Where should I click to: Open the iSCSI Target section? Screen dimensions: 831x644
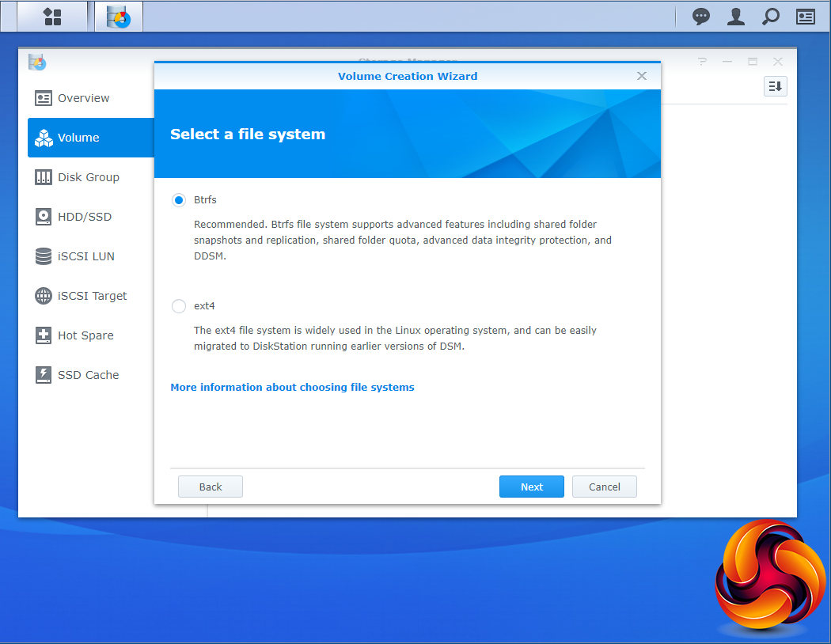[91, 296]
